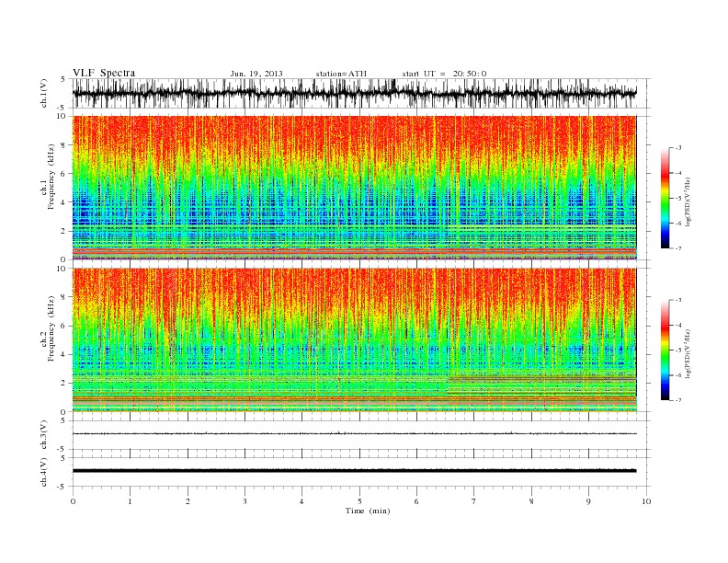Click the ch.3 flat waveform trace
Screen dimensions: 728x563
355,433
